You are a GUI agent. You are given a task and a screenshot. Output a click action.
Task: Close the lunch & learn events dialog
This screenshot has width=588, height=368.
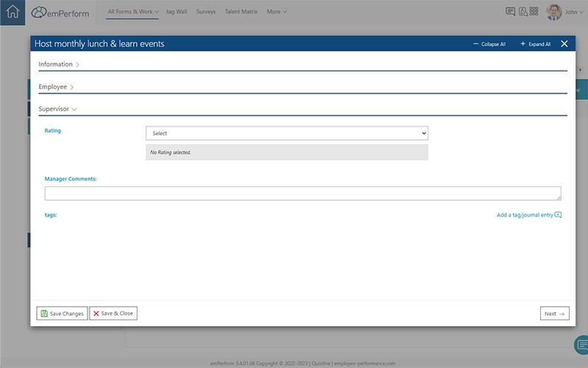pos(564,44)
